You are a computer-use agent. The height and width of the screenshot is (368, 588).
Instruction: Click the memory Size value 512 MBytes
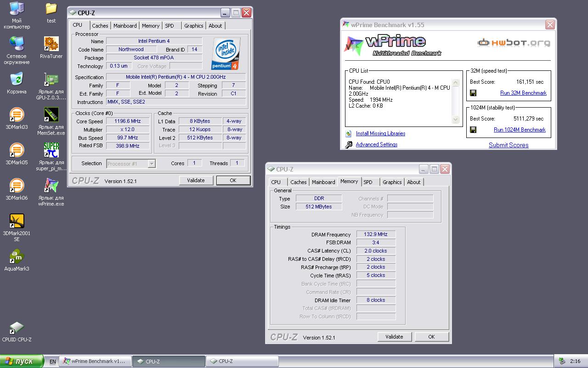(319, 207)
